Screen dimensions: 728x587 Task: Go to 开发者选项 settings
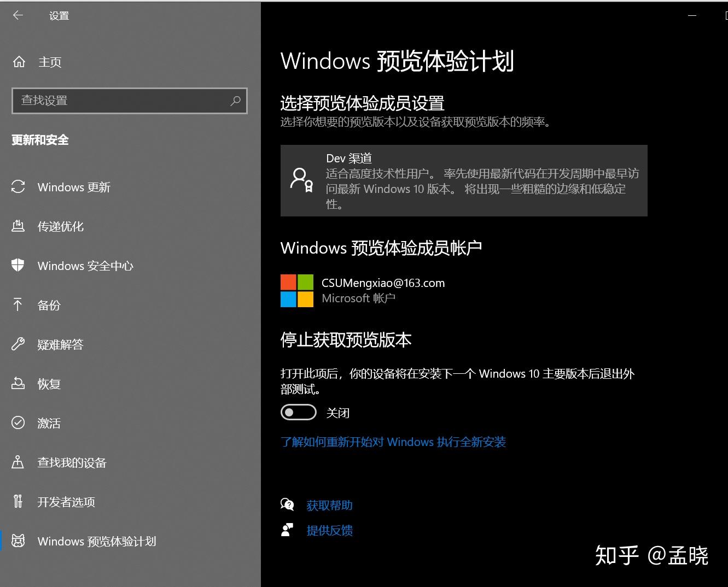66,502
